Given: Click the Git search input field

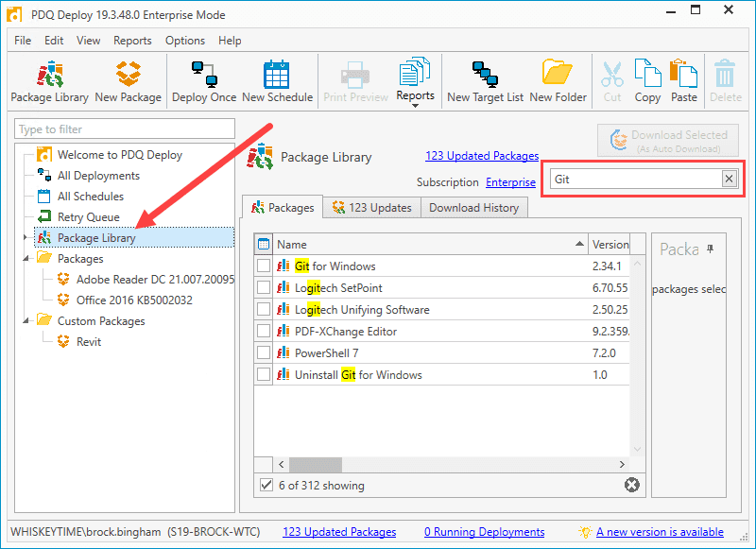Looking at the screenshot, I should (x=635, y=180).
